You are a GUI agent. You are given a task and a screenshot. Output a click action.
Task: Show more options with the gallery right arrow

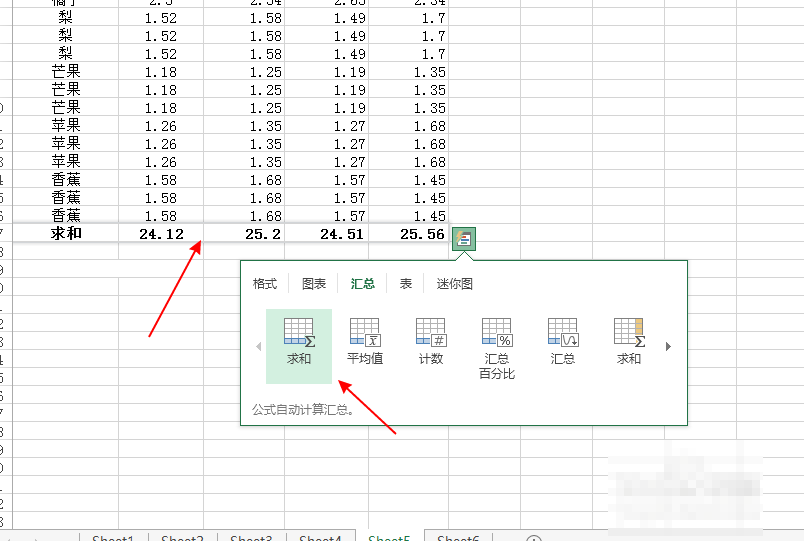coord(668,347)
